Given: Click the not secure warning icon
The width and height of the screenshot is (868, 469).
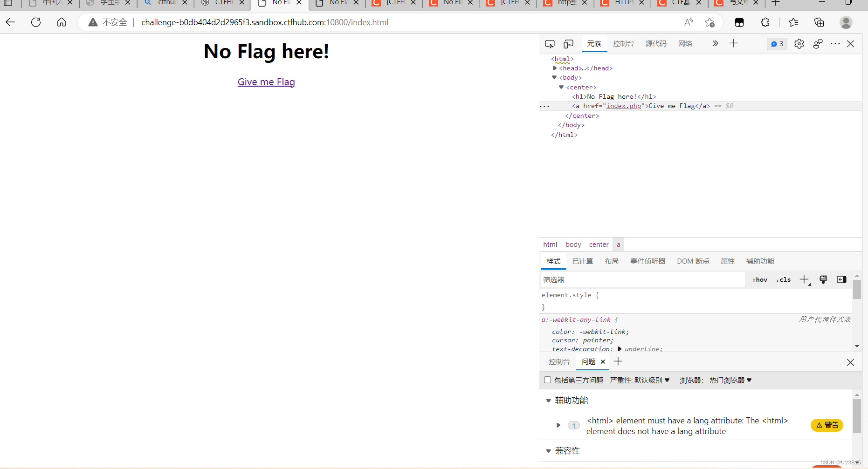Looking at the screenshot, I should pyautogui.click(x=93, y=22).
